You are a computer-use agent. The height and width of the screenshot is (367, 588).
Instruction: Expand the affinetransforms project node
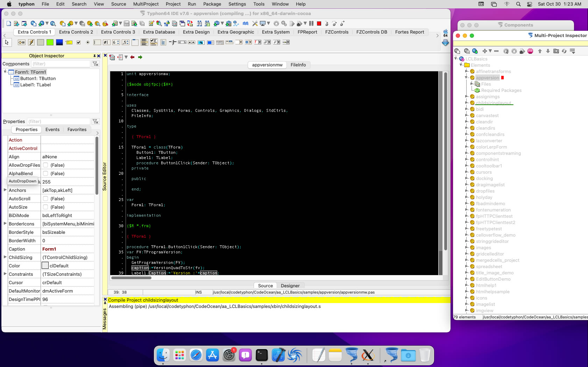(467, 71)
